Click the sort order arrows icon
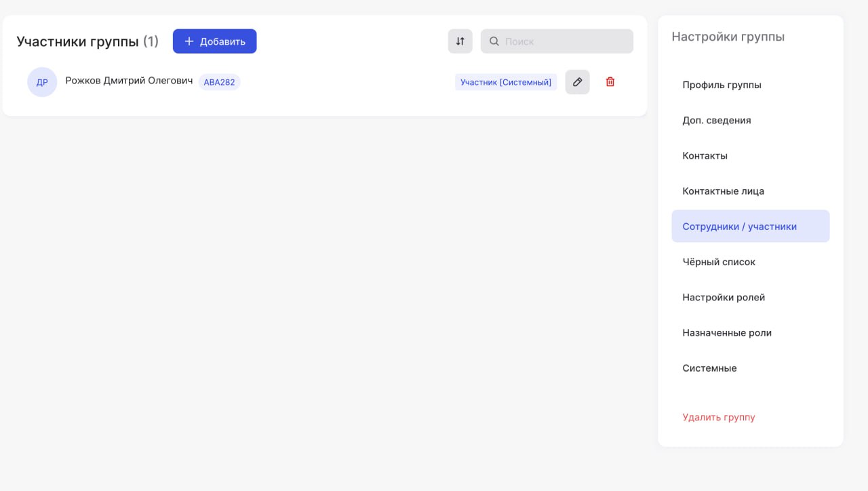Screen dimensions: 868x491 click(x=460, y=41)
